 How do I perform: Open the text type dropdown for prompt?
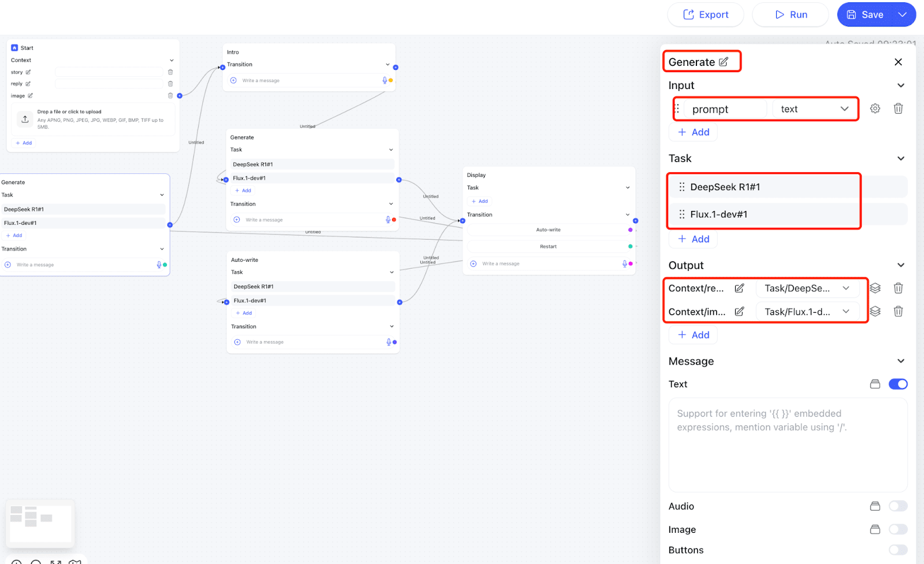815,109
